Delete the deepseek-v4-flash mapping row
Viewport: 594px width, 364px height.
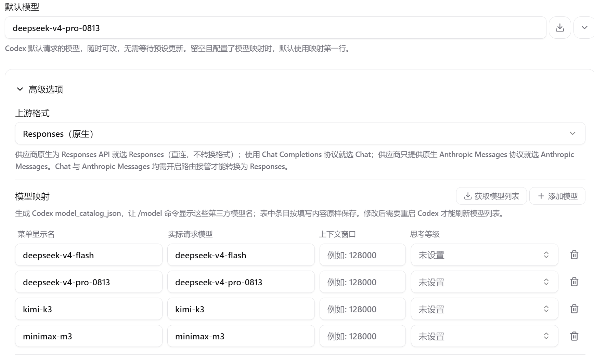coord(574,255)
